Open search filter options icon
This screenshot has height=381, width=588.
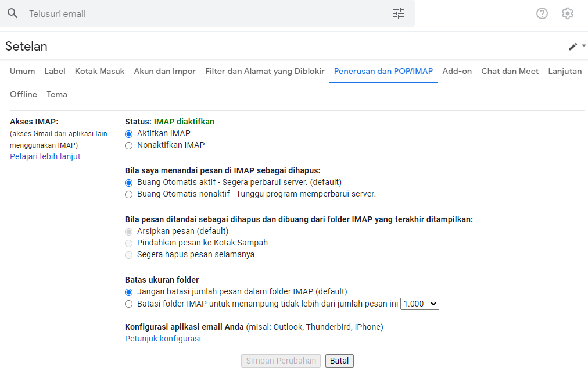coord(399,13)
